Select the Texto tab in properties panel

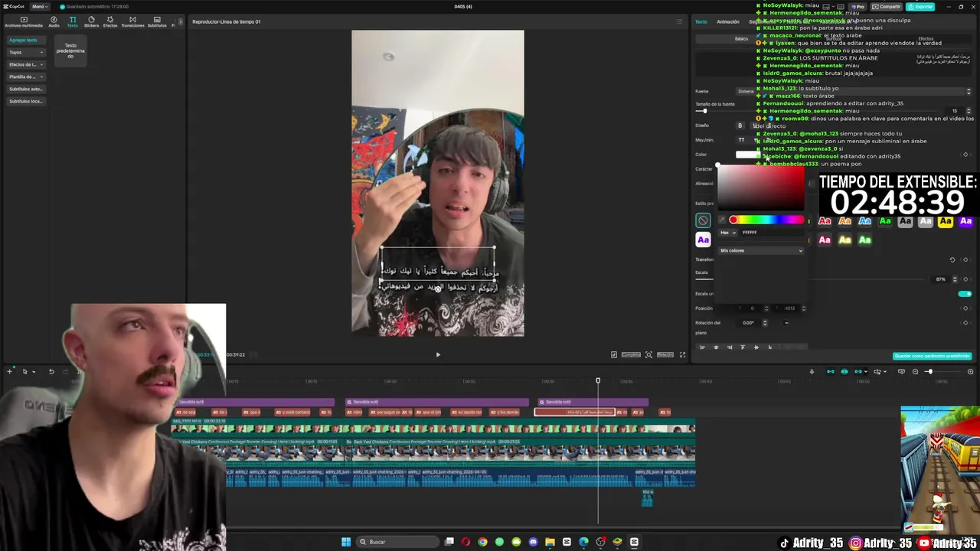click(701, 21)
